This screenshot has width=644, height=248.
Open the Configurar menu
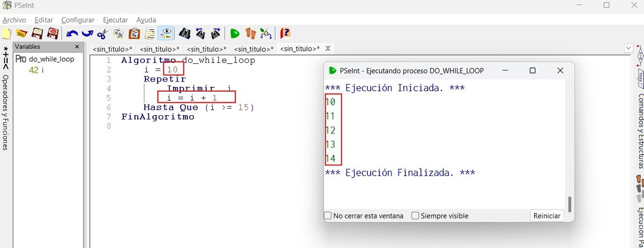pos(78,20)
